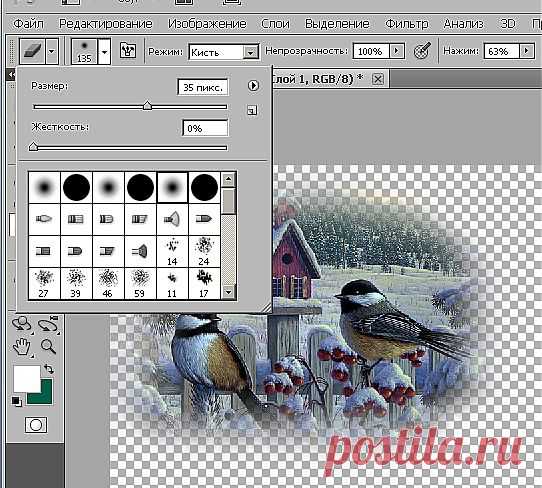
Task: Click the Жесткость hardness slider handle
Action: pos(33,147)
